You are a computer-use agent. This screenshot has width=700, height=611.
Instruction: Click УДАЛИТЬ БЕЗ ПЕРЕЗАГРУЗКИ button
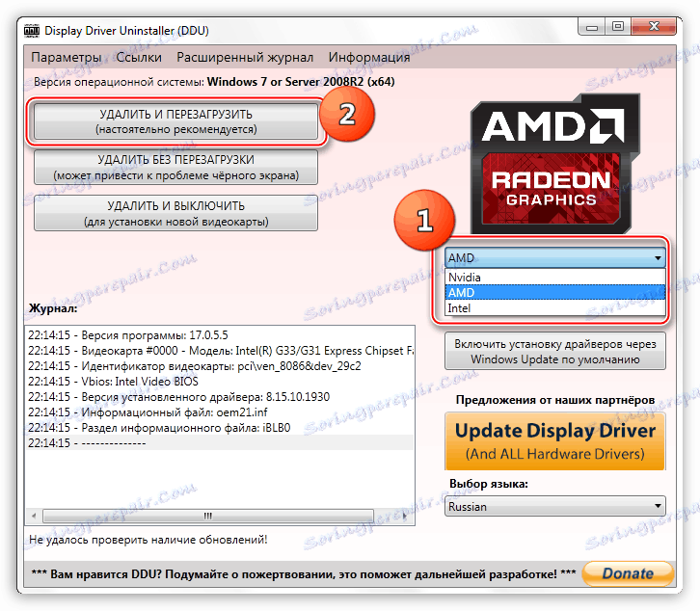[x=175, y=167]
